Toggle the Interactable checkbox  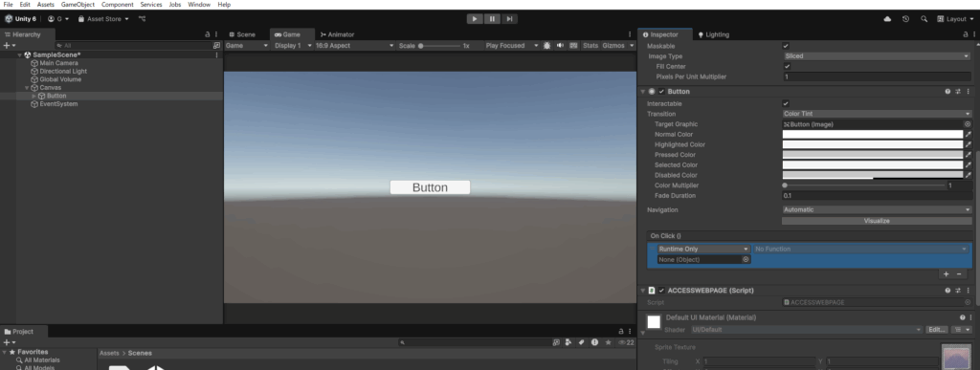pos(786,103)
